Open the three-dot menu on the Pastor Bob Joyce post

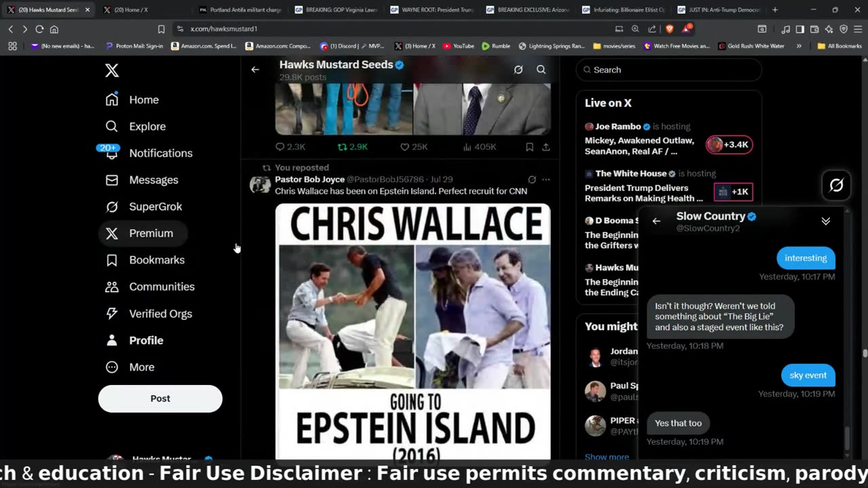pyautogui.click(x=546, y=180)
